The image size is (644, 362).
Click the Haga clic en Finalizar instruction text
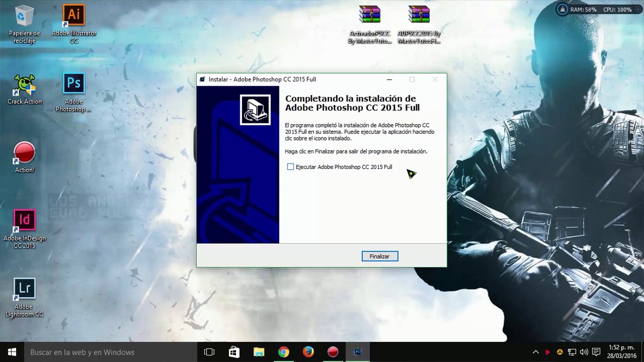click(x=356, y=151)
